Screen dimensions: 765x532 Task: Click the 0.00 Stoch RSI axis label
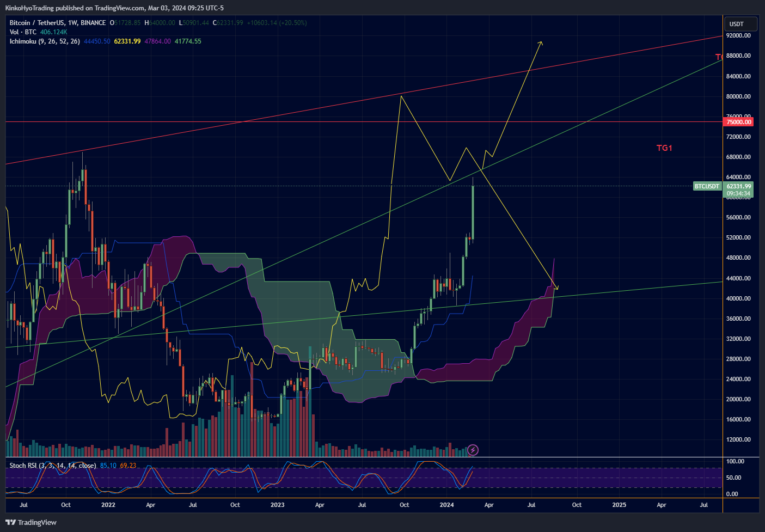click(x=732, y=494)
